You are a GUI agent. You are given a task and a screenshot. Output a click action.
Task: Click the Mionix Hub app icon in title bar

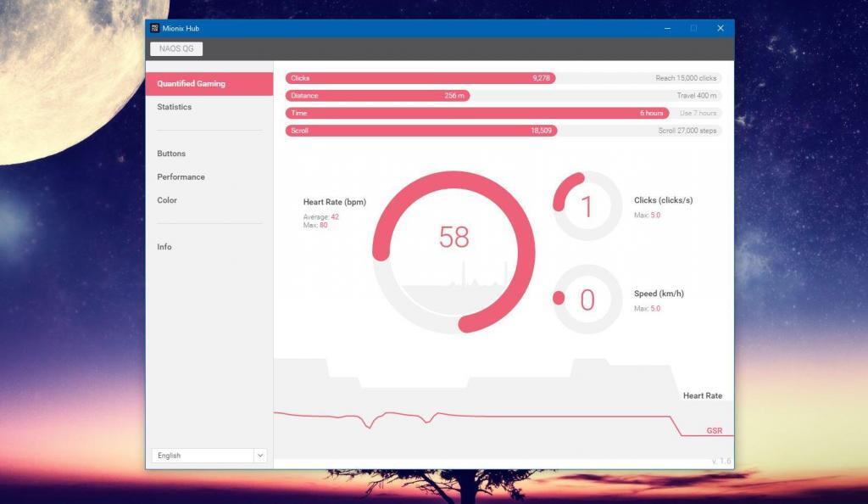(x=154, y=28)
